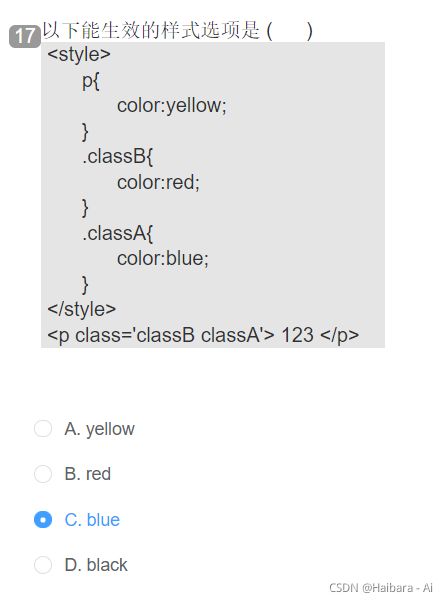Click the closing </style> tag line

(x=82, y=310)
